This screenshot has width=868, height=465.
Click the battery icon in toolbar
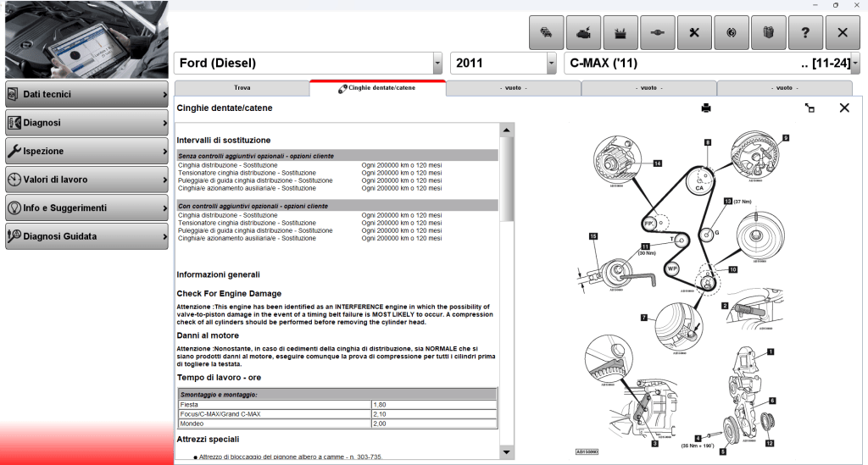620,33
